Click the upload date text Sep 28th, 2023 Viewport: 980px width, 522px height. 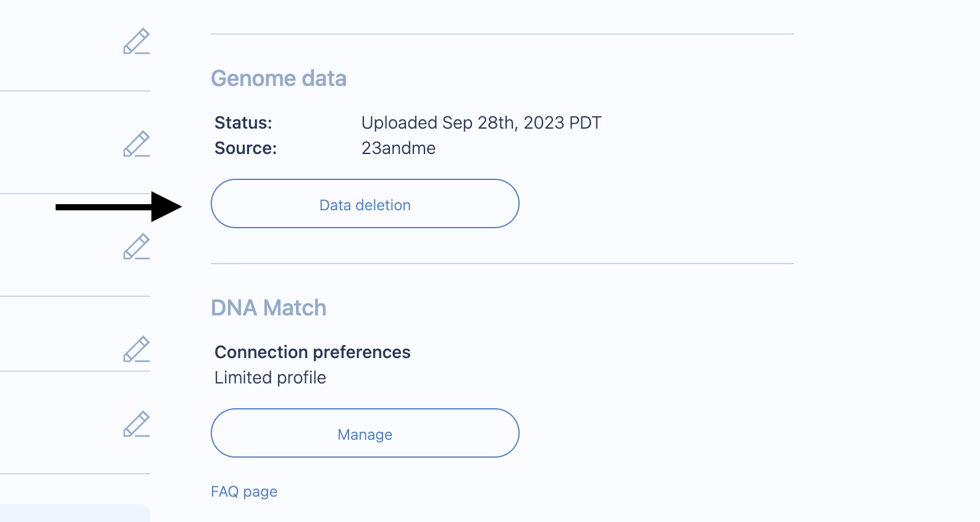[481, 123]
